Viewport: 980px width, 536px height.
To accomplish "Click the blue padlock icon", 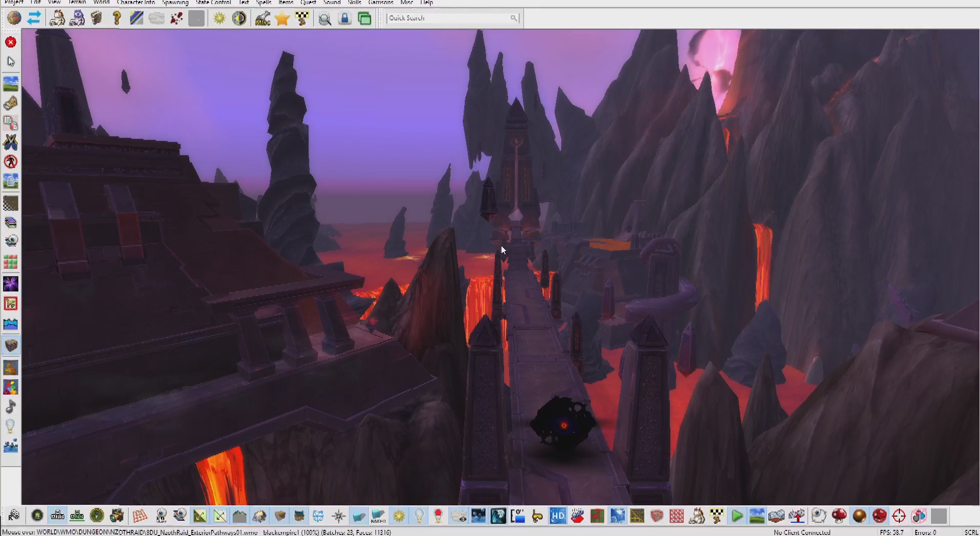I will tap(345, 18).
